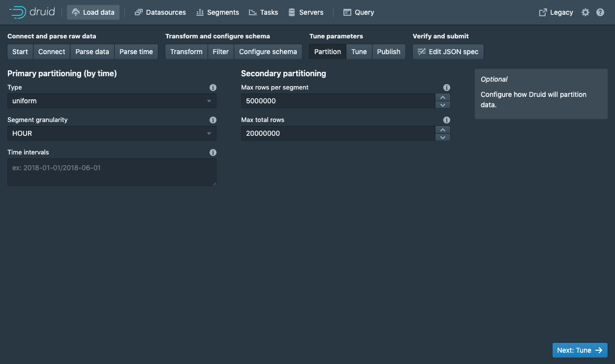Increase the Max rows per segment value

(x=443, y=97)
